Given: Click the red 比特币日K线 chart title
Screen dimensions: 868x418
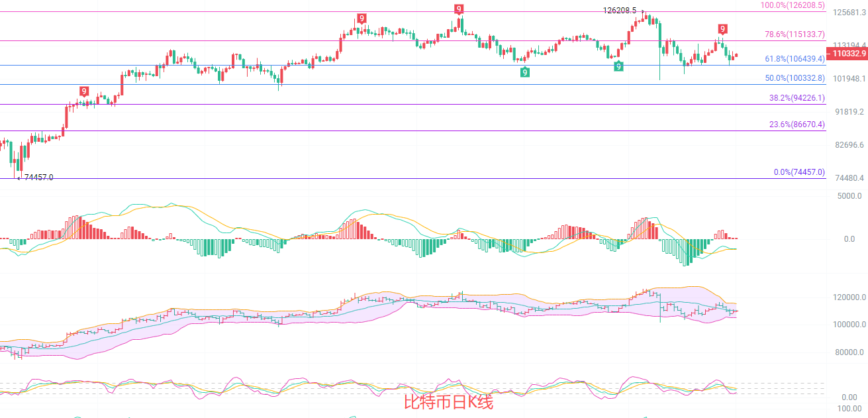Looking at the screenshot, I should (448, 402).
